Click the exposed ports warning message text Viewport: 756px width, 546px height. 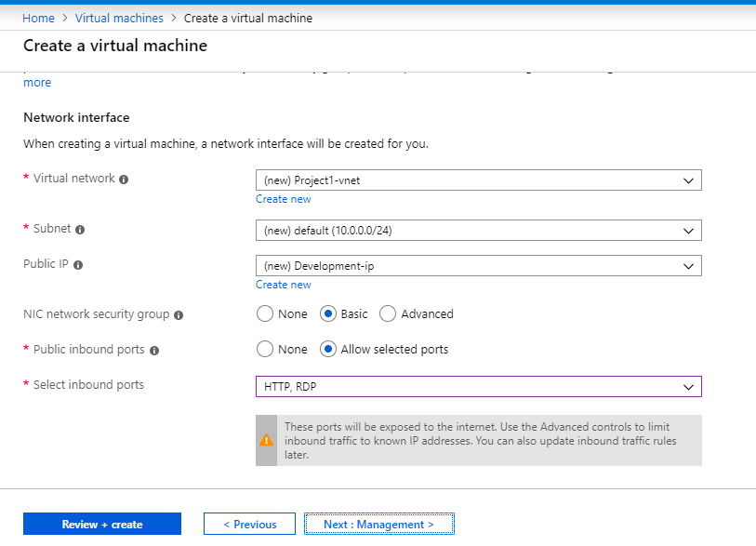[480, 440]
